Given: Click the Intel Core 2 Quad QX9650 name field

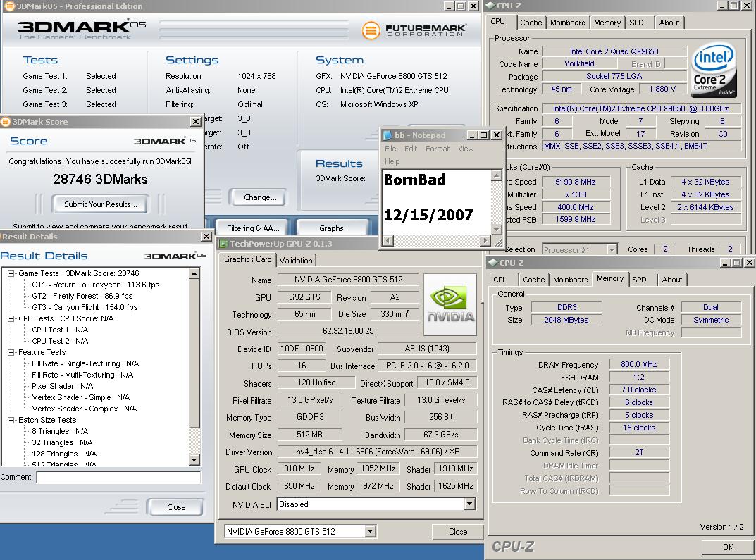Looking at the screenshot, I should click(614, 51).
